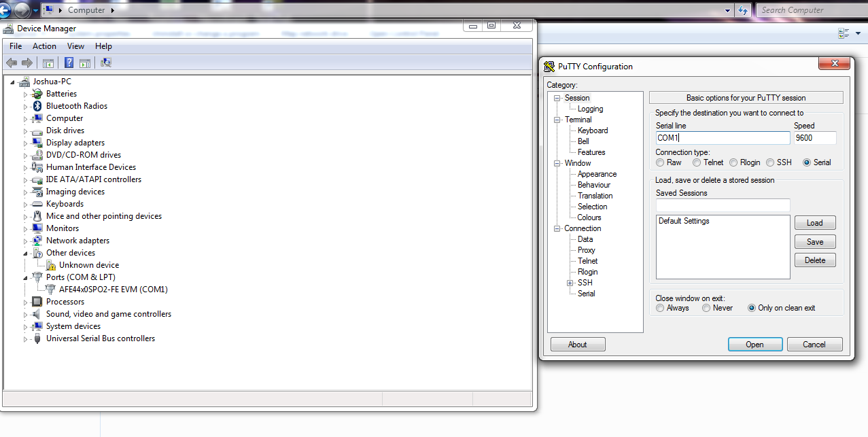Click the About button in PuTTY
Viewport: 868px width, 437px height.
click(578, 345)
